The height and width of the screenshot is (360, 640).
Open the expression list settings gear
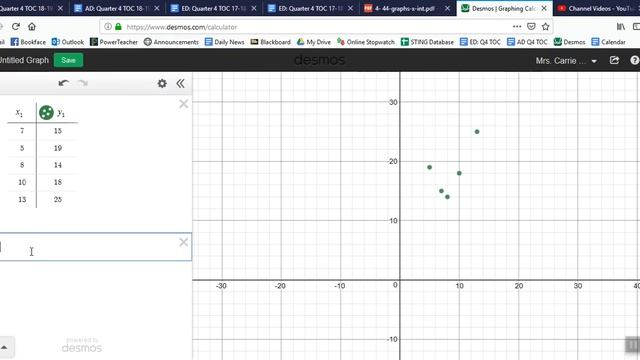tap(162, 83)
